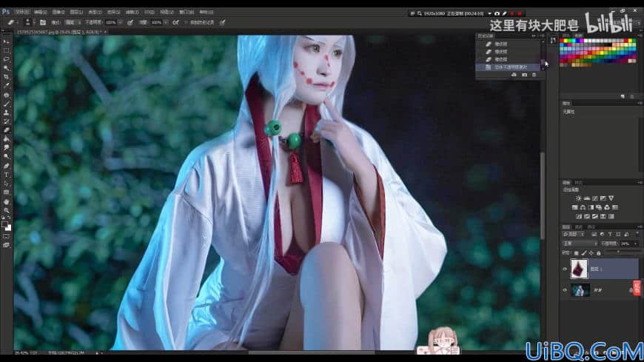Open the Edit (编辑) menu

pos(40,12)
